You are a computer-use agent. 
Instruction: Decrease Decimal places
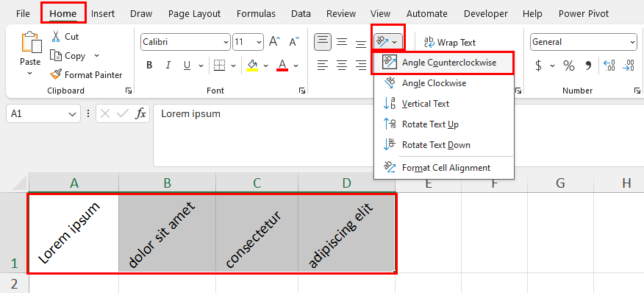click(x=629, y=65)
